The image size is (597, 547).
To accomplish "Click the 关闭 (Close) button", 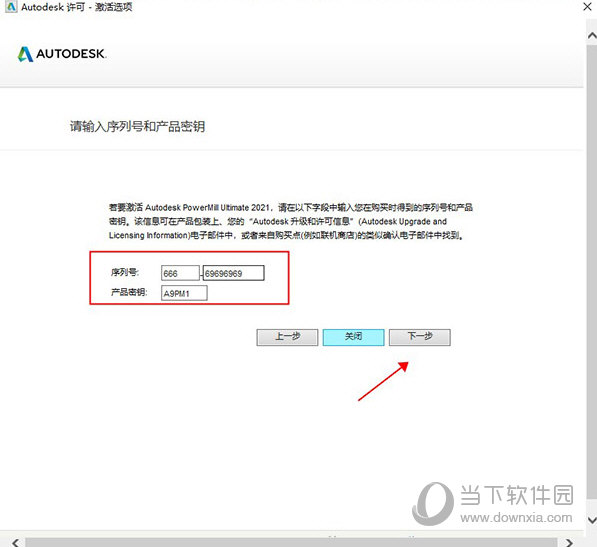I will [353, 337].
